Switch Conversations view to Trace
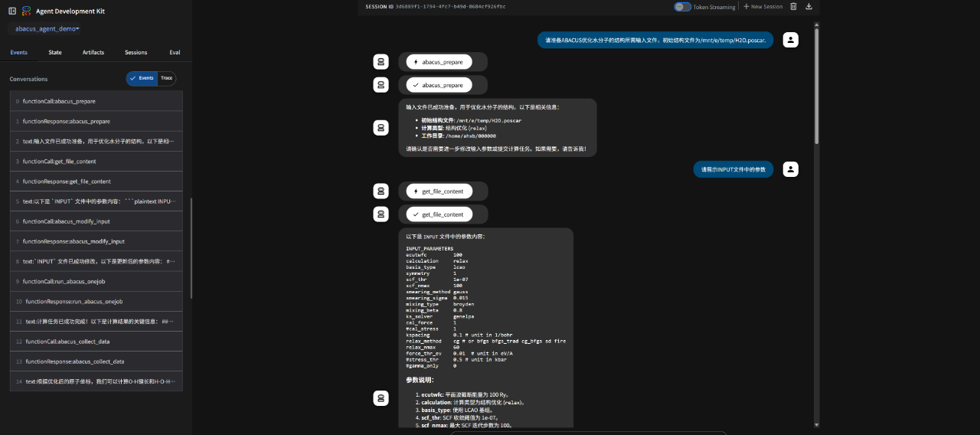This screenshot has width=980, height=435. [166, 78]
